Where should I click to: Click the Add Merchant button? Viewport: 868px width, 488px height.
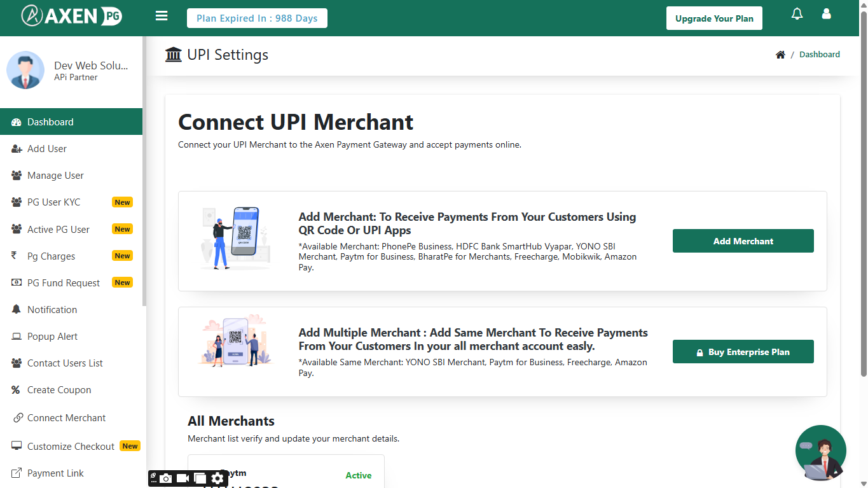tap(743, 241)
